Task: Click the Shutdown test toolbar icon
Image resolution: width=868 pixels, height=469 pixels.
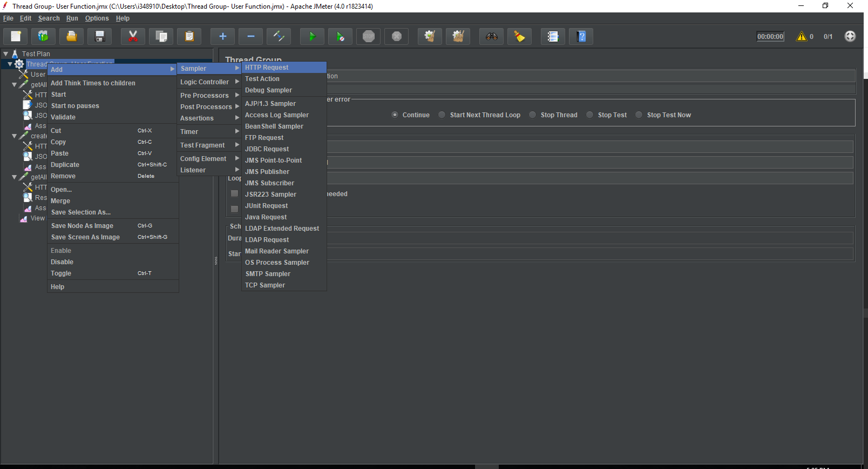Action: tap(396, 36)
